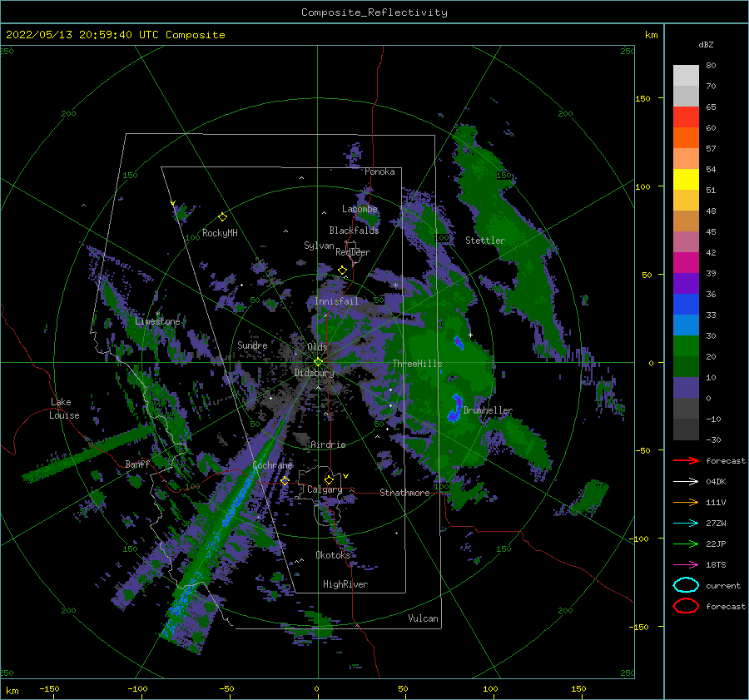Click the Blackfalds city label

pos(354,231)
